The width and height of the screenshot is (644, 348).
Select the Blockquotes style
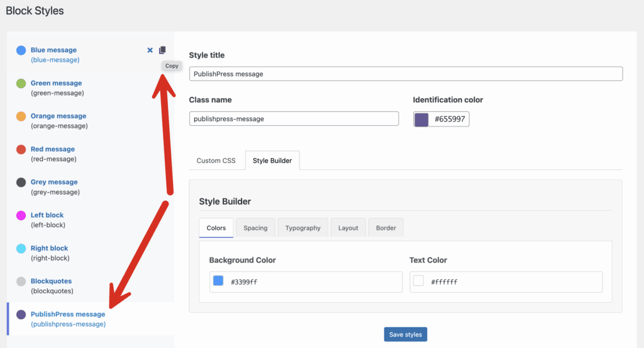[x=51, y=281]
